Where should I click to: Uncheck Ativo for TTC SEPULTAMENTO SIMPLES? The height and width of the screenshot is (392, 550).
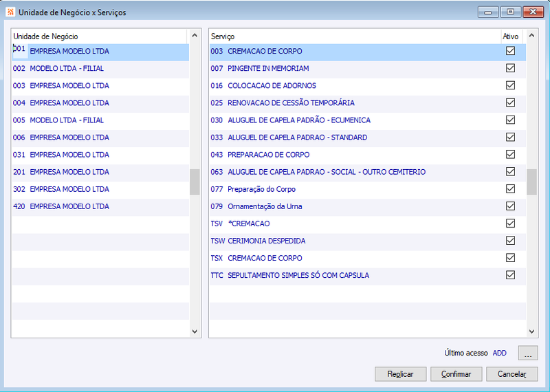tap(510, 275)
